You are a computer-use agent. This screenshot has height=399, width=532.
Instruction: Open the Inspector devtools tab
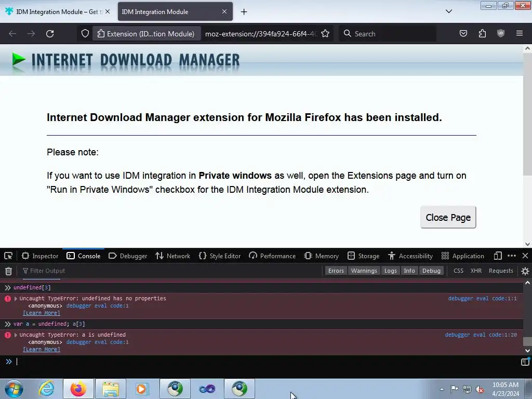[x=40, y=256]
